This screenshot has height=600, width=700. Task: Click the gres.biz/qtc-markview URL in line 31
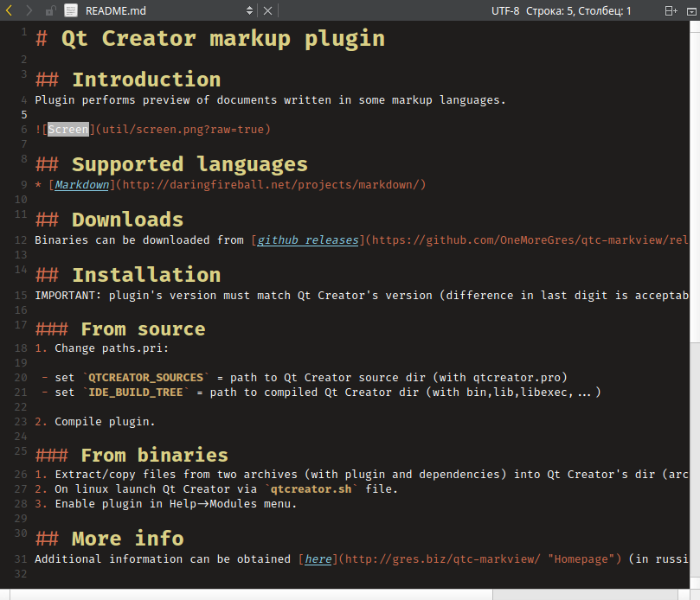click(x=443, y=559)
